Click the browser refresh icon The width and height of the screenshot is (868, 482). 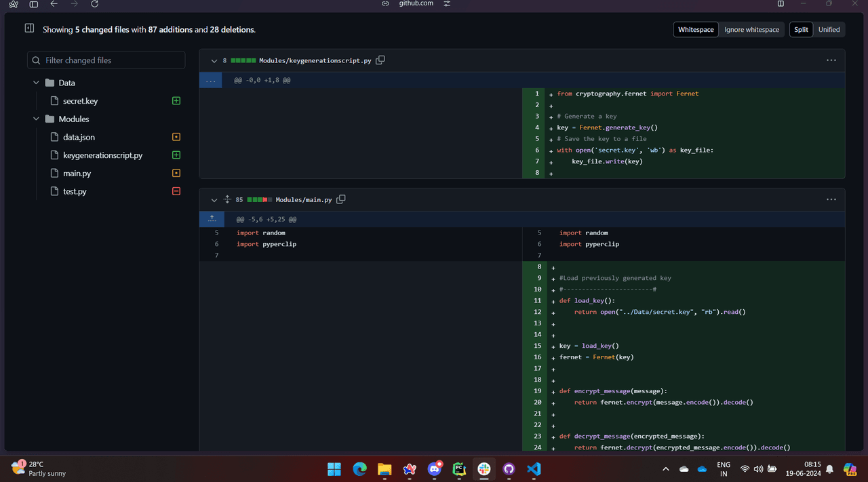pyautogui.click(x=95, y=4)
